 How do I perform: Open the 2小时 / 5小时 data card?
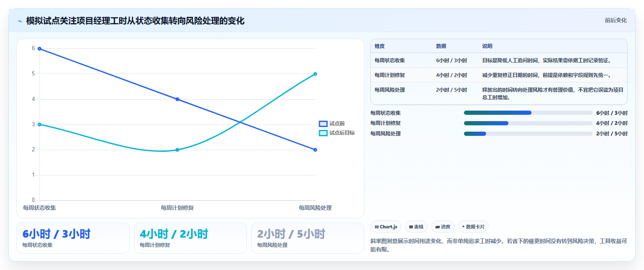click(x=308, y=238)
